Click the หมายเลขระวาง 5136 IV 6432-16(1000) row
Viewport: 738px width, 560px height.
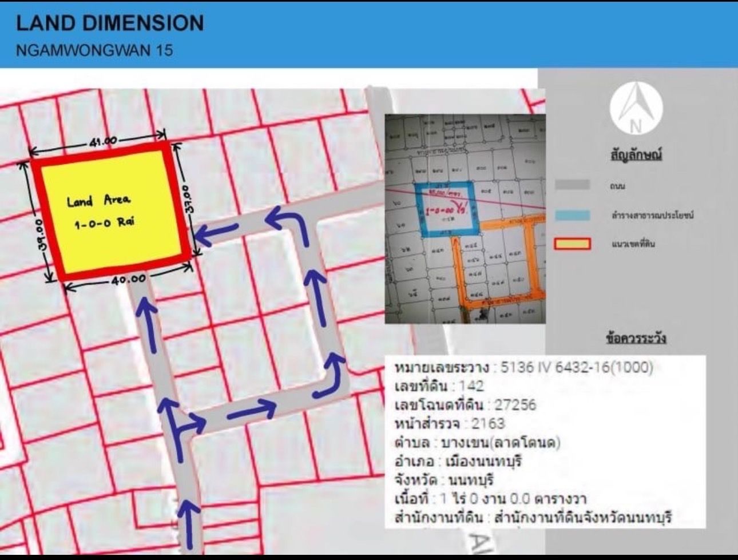[x=524, y=367]
